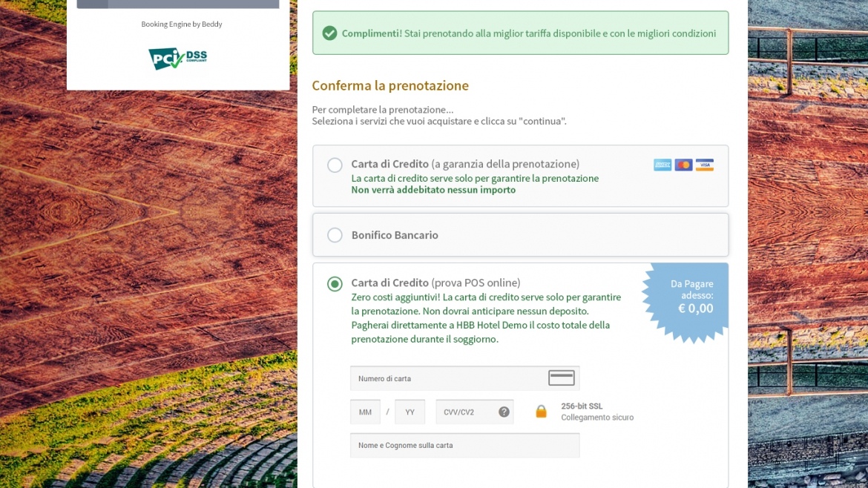868x488 pixels.
Task: Focus the Numero di carta field
Action: coord(464,378)
